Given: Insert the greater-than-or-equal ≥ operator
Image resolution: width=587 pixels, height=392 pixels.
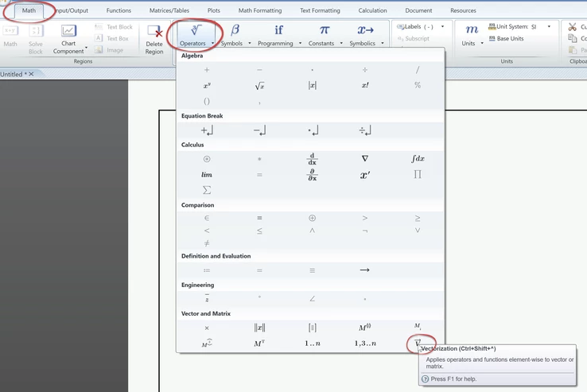Looking at the screenshot, I should pyautogui.click(x=418, y=218).
